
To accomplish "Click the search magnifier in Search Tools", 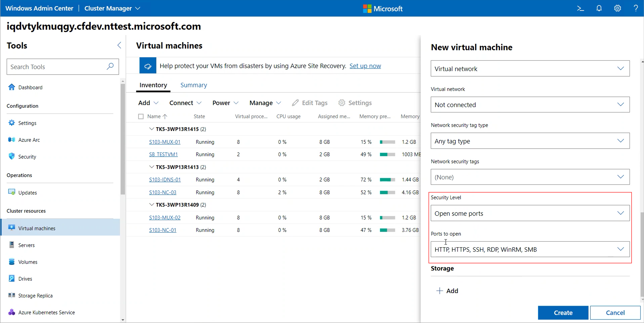I will tap(110, 66).
